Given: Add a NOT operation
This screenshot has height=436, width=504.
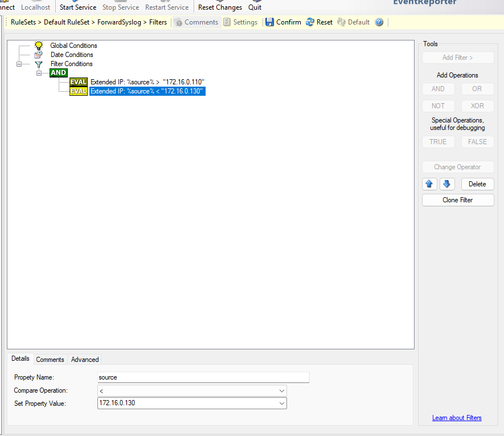Looking at the screenshot, I should (438, 106).
